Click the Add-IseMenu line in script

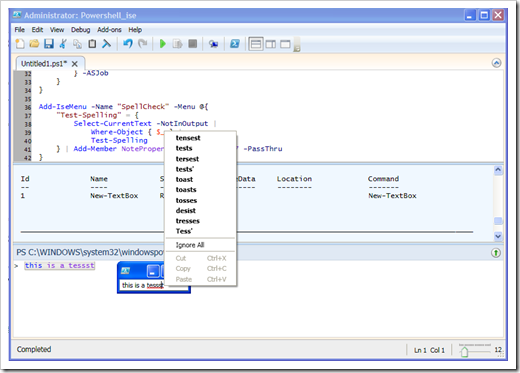123,107
